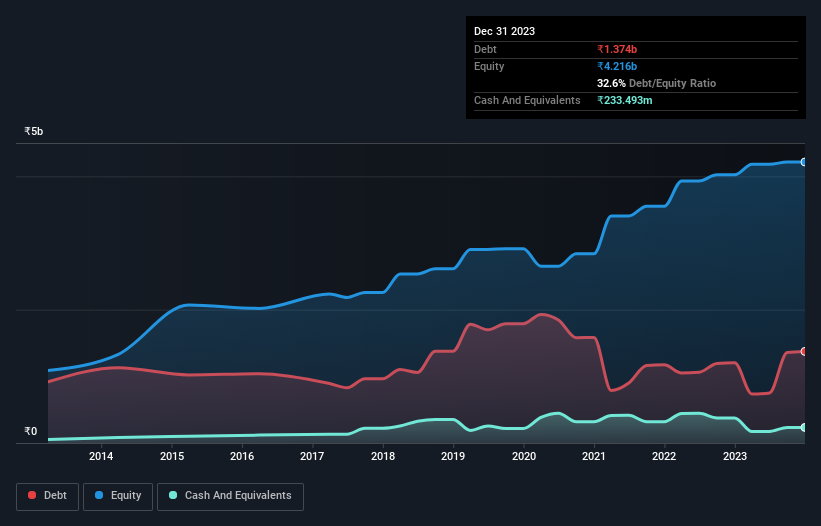
Task: Click the 2017 axis label
Action: tap(312, 456)
